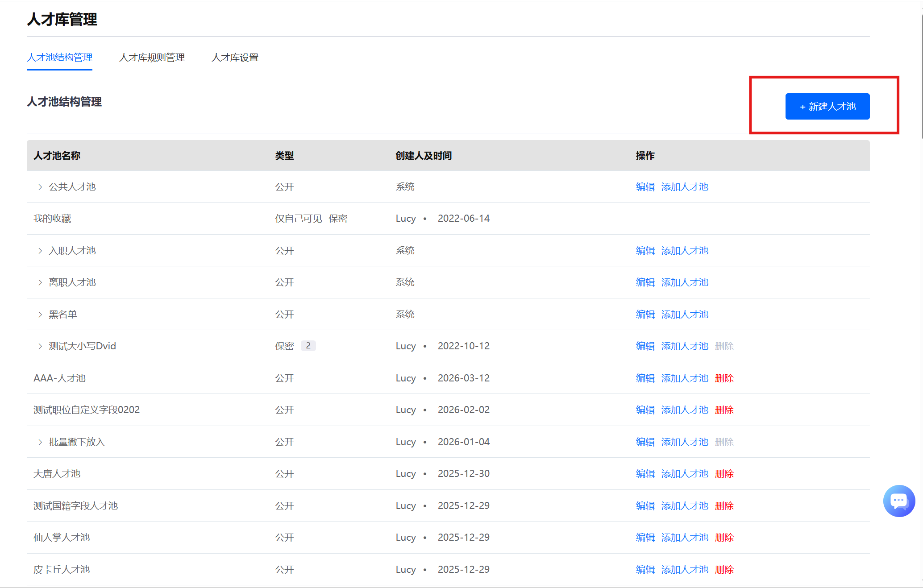The height and width of the screenshot is (588, 923).
Task: Edit the 黑名单 pool
Action: click(x=645, y=315)
